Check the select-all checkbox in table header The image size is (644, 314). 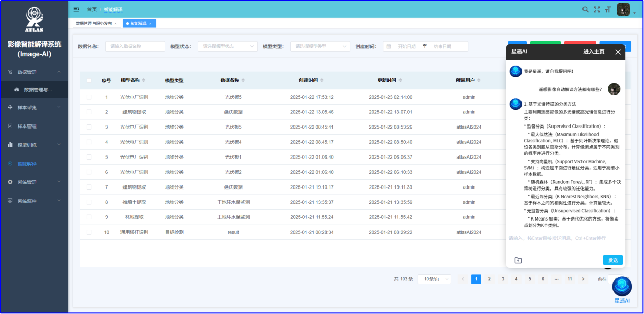tap(89, 80)
